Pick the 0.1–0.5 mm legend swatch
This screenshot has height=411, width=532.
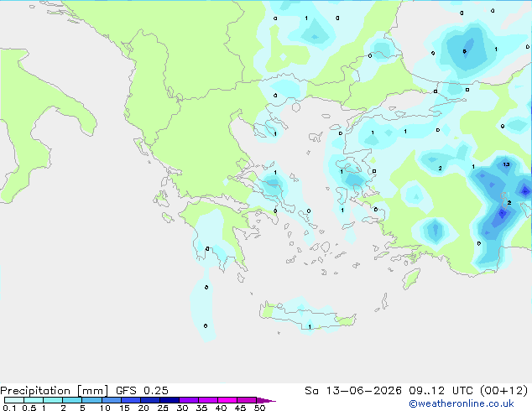[x=14, y=400]
